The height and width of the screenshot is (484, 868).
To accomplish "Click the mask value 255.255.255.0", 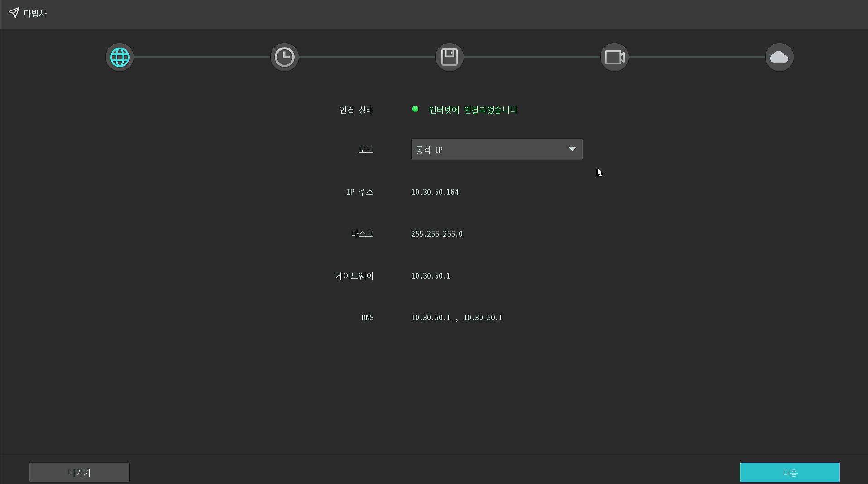I will (x=436, y=234).
